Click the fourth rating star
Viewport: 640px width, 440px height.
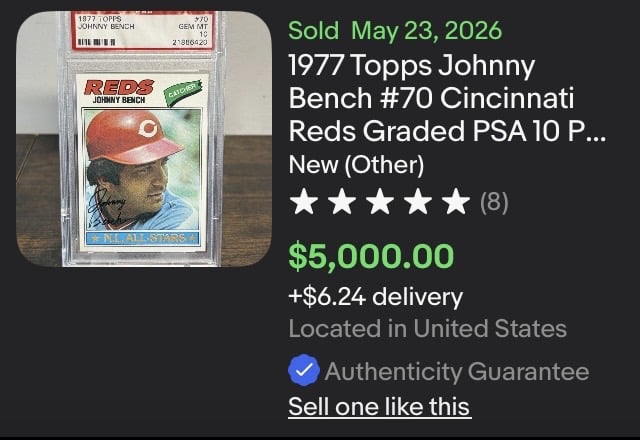pos(418,201)
